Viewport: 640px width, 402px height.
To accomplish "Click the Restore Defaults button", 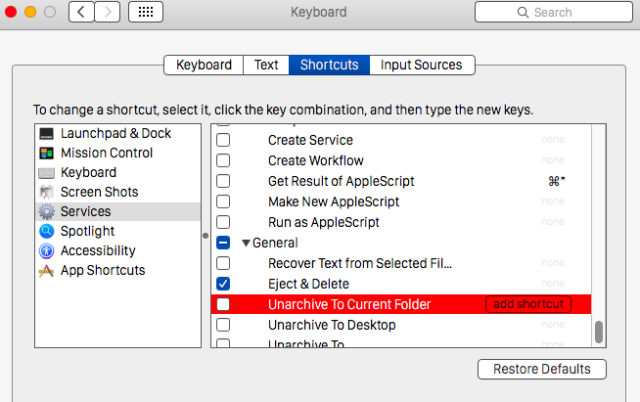I will 541,369.
